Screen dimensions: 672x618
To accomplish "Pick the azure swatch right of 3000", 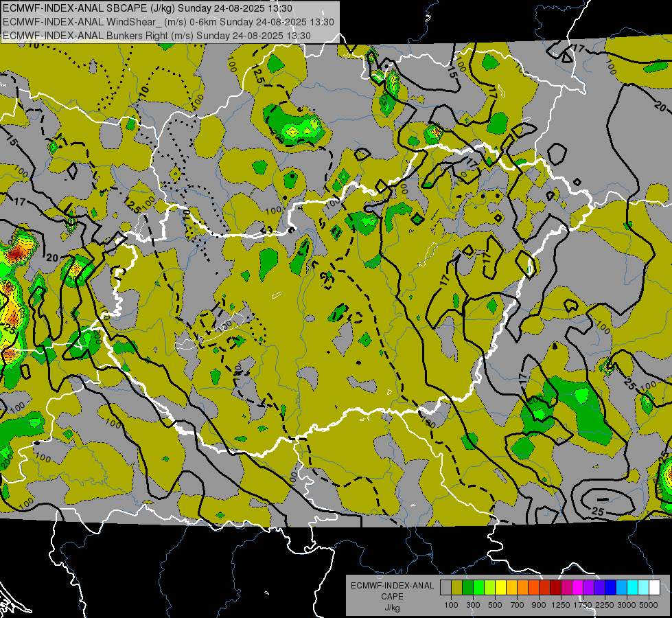I will [621, 587].
